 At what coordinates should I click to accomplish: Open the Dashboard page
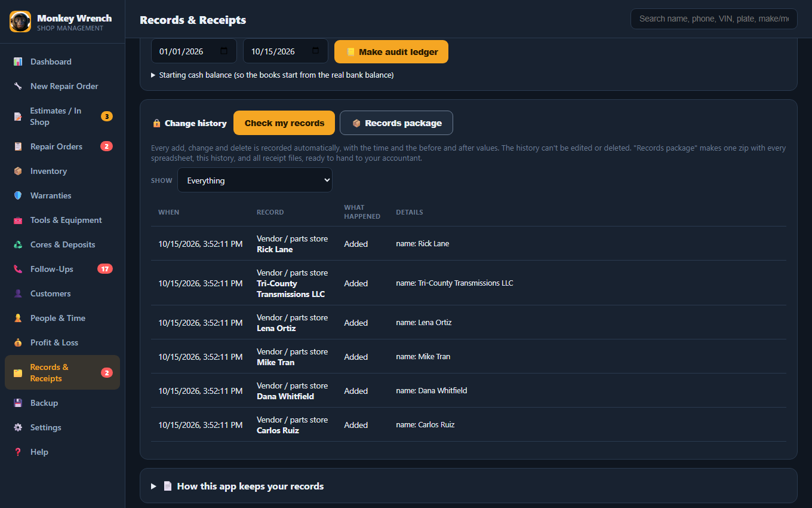(x=62, y=62)
